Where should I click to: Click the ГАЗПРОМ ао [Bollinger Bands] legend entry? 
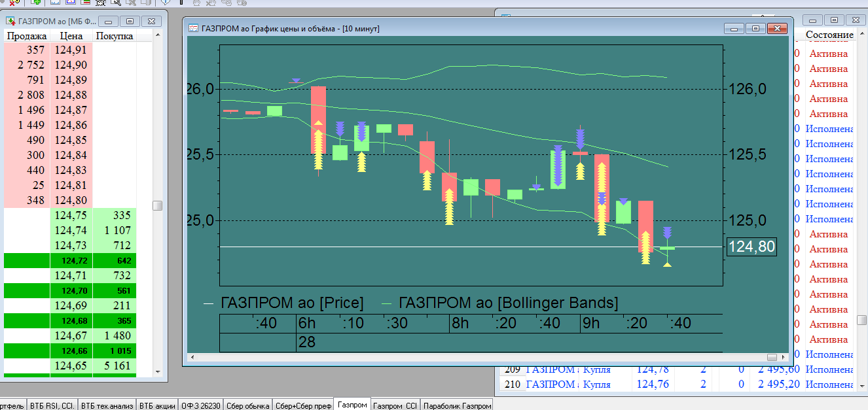click(508, 303)
